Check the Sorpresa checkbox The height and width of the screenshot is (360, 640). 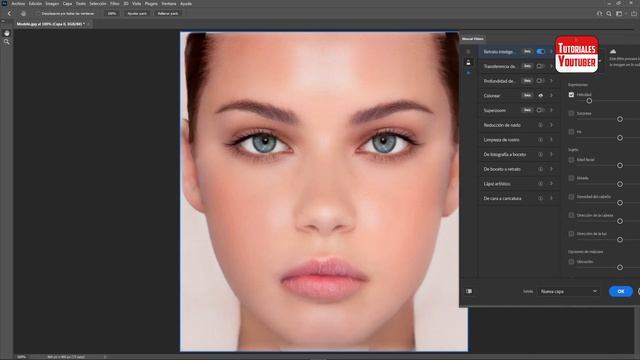click(x=571, y=113)
